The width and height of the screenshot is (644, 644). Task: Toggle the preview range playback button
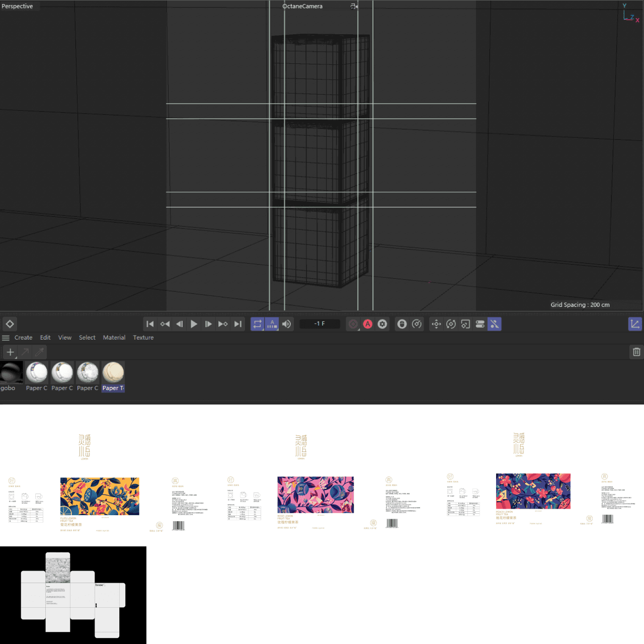(x=272, y=324)
